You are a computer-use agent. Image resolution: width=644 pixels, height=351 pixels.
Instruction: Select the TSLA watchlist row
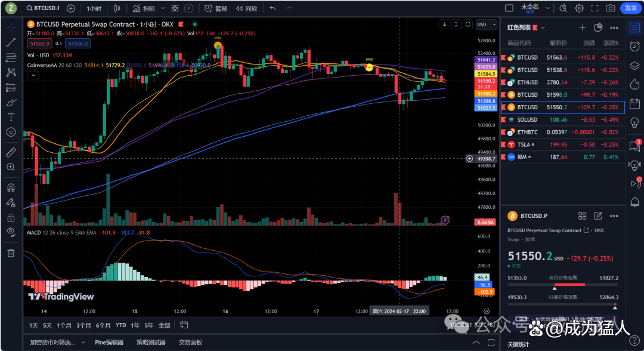coord(563,144)
